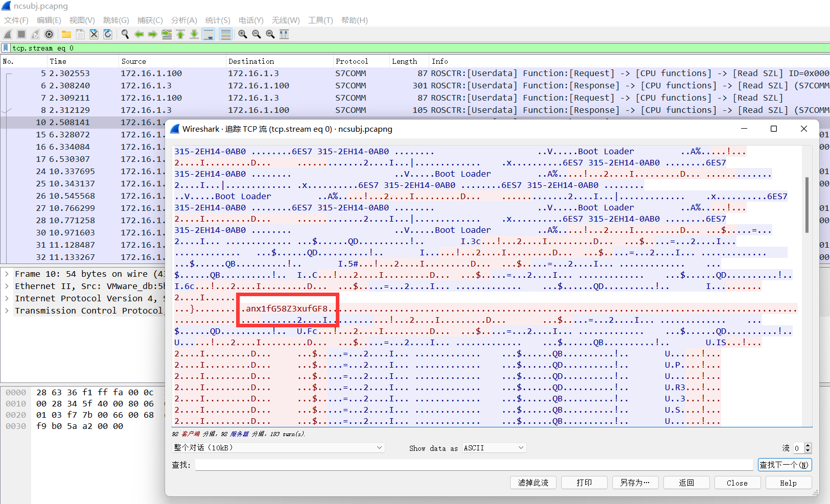
Task: Toggle auto-scroll during live capture
Action: tap(209, 34)
